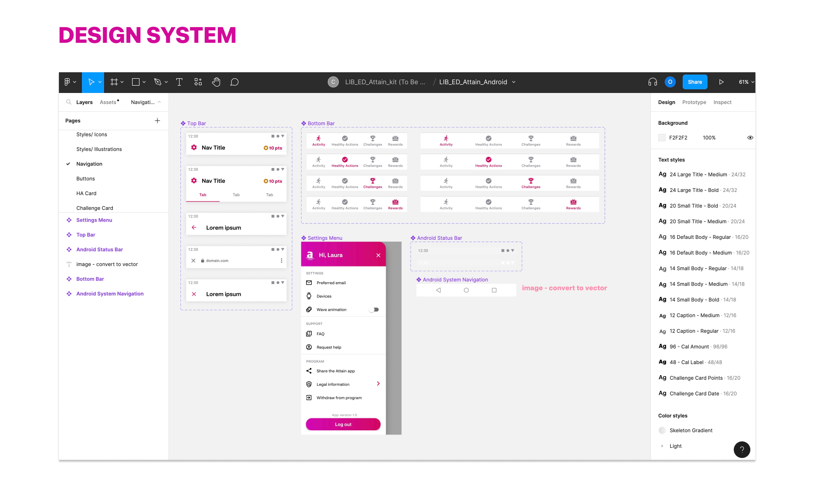Click the Log out button
Image resolution: width=824 pixels, height=504 pixels.
343,424
